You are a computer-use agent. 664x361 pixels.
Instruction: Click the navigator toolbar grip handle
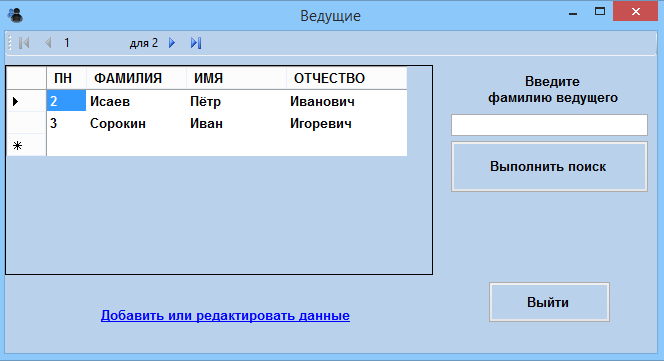point(10,43)
